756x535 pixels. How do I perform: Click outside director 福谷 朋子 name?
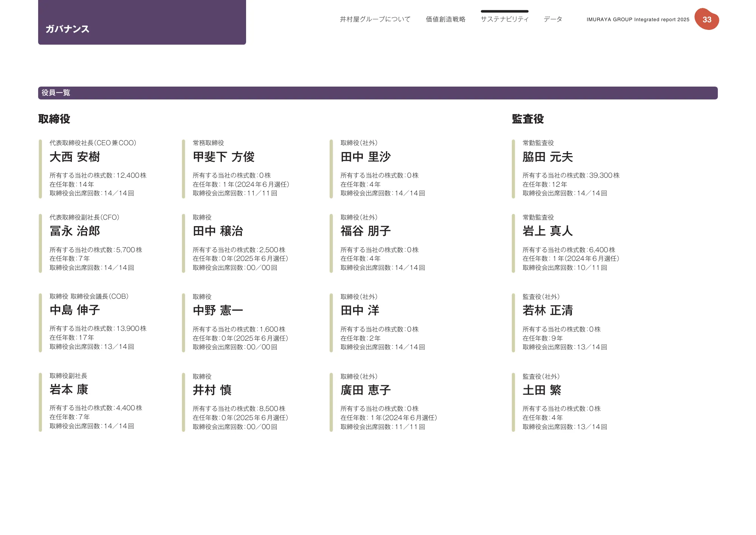click(366, 231)
